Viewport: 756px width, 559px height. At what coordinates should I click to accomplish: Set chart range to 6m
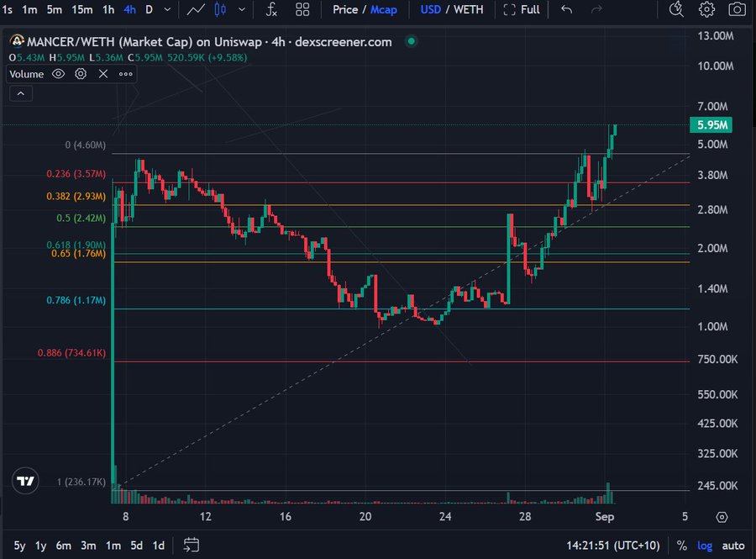(63, 546)
